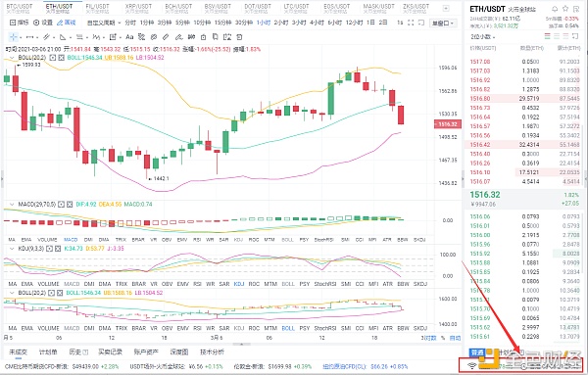Click the copy drawings icon
The height and width of the screenshot is (375, 588).
216,37
